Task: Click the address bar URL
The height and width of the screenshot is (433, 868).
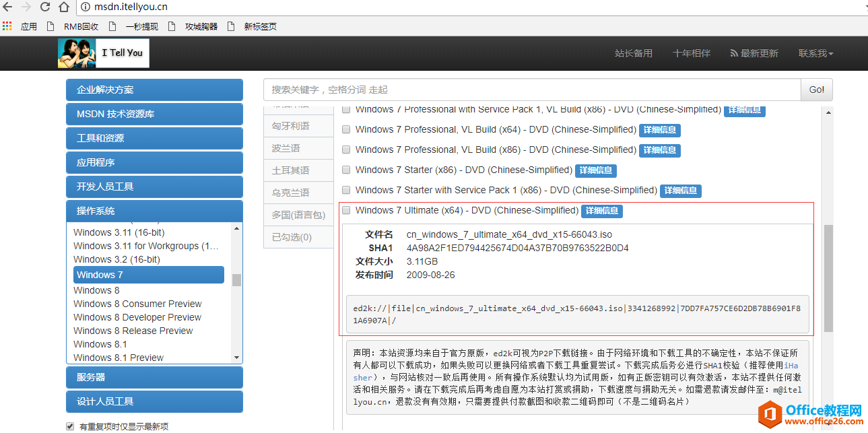Action: [x=131, y=7]
